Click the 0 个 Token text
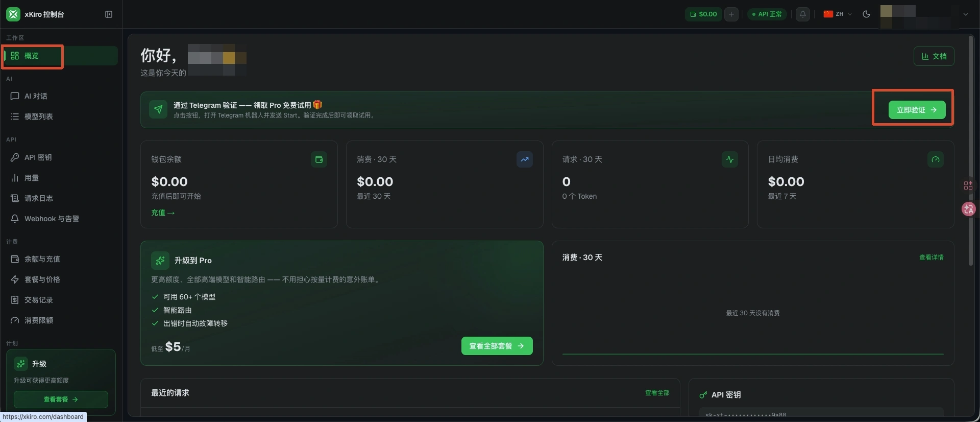 (x=579, y=196)
